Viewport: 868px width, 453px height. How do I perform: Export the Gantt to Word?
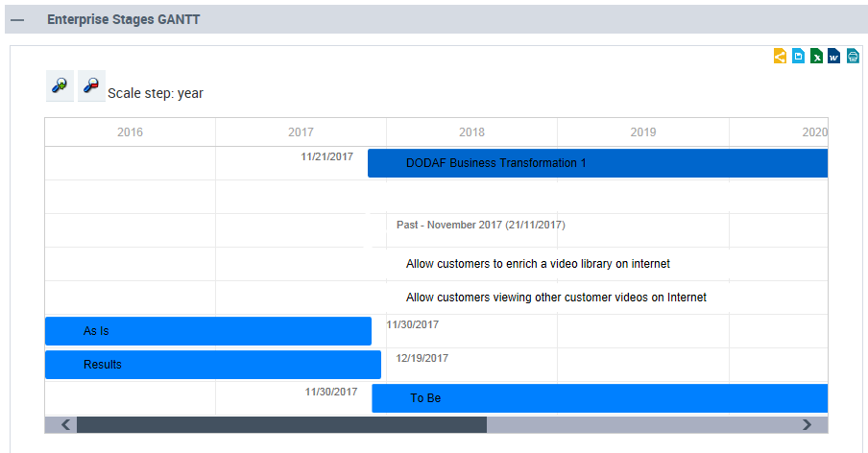pos(833,57)
